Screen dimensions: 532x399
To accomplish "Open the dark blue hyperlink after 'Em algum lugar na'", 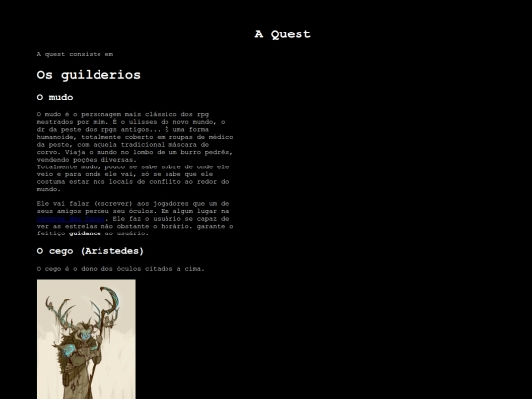I will pos(71,219).
